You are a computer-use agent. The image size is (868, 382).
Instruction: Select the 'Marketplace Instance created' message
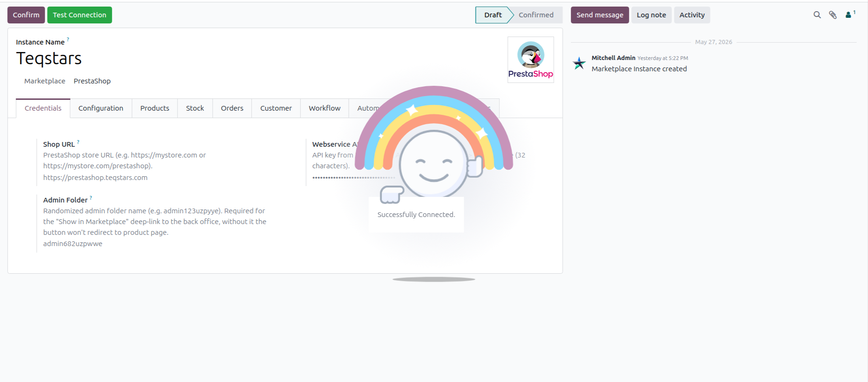click(x=639, y=69)
